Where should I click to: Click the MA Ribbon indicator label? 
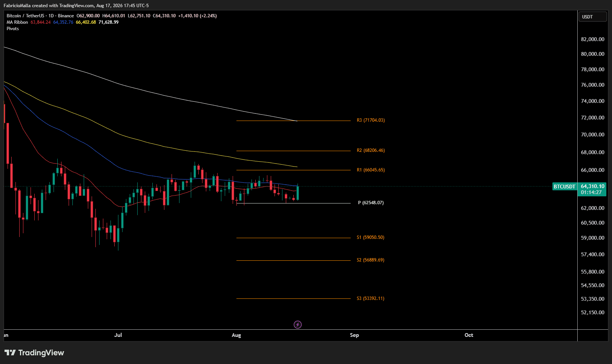pyautogui.click(x=17, y=22)
